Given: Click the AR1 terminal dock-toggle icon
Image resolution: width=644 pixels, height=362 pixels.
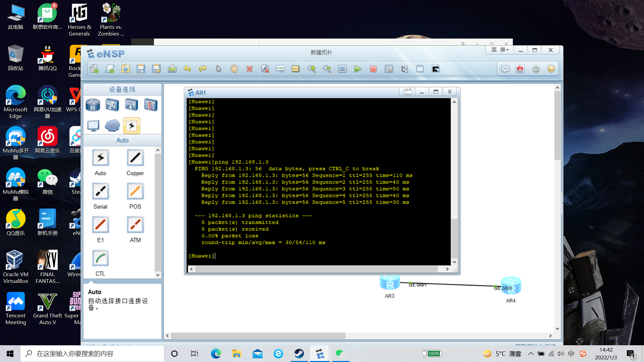Looking at the screenshot, I should pos(408,92).
